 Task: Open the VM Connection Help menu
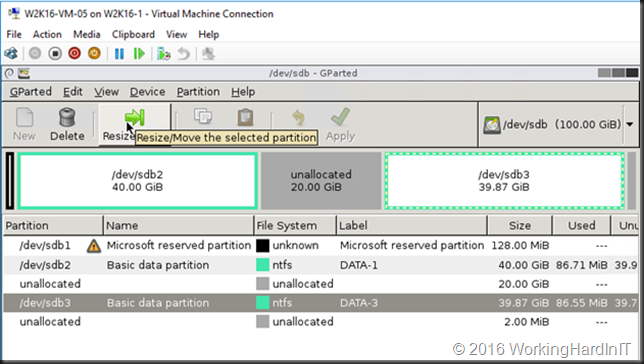click(209, 35)
